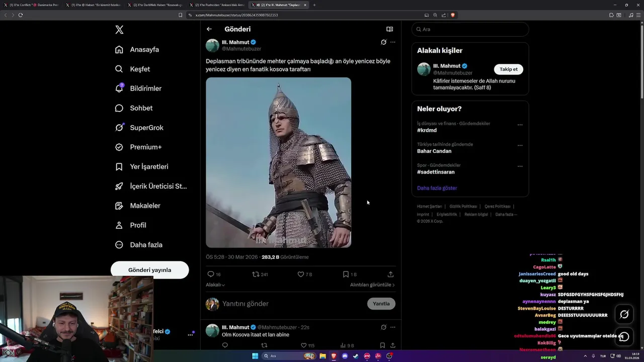Click the Brave shields icon in address bar
The width and height of the screenshot is (644, 362).
tap(452, 15)
